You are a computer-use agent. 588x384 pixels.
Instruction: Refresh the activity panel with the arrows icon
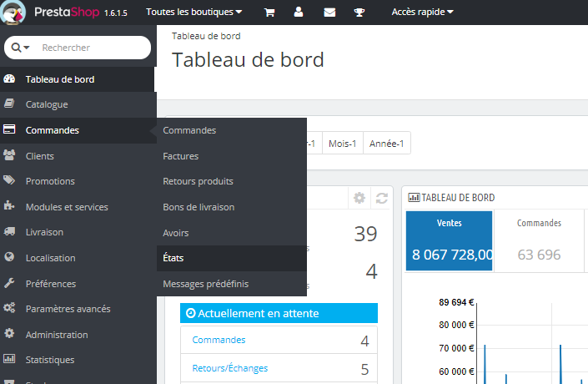coord(382,198)
